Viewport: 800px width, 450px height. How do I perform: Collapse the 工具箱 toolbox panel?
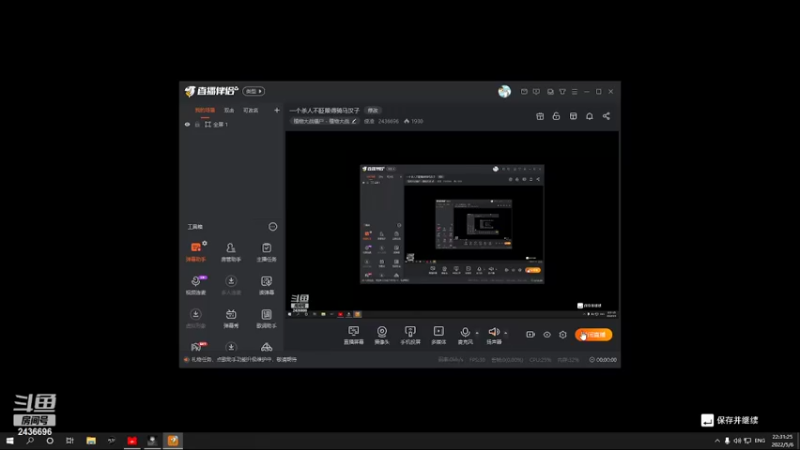(273, 227)
